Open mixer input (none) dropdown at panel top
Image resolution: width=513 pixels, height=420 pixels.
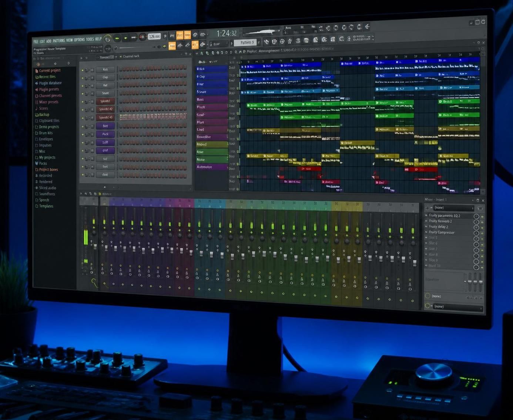[x=453, y=208]
